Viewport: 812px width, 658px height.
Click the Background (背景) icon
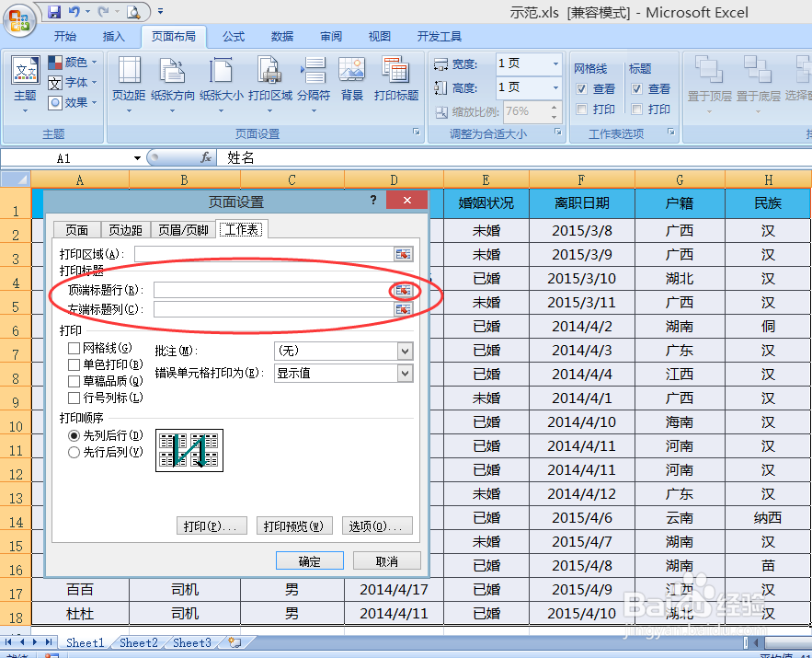(352, 69)
